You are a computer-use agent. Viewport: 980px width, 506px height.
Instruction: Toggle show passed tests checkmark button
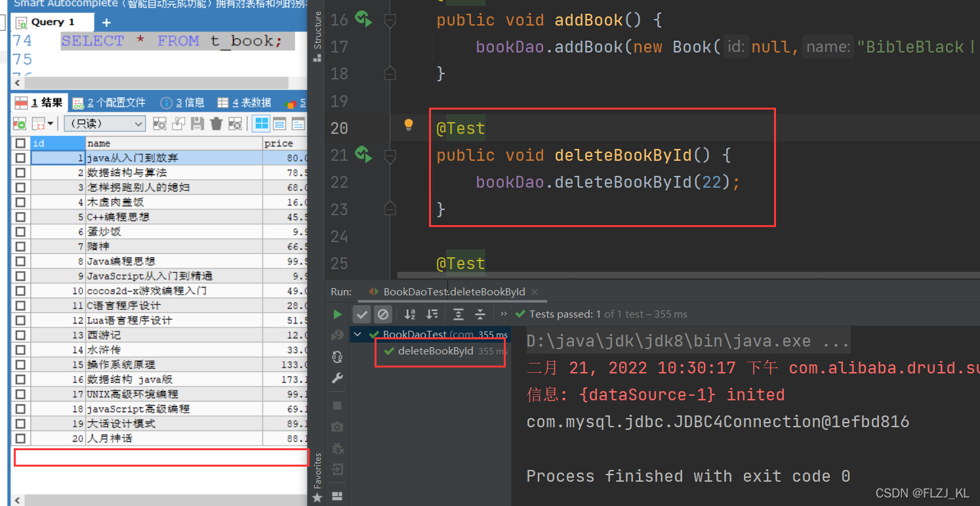[x=362, y=314]
